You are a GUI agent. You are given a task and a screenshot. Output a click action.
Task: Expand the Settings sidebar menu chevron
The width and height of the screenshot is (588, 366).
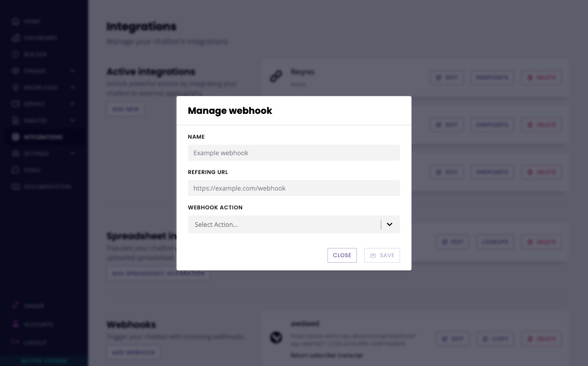click(x=73, y=154)
